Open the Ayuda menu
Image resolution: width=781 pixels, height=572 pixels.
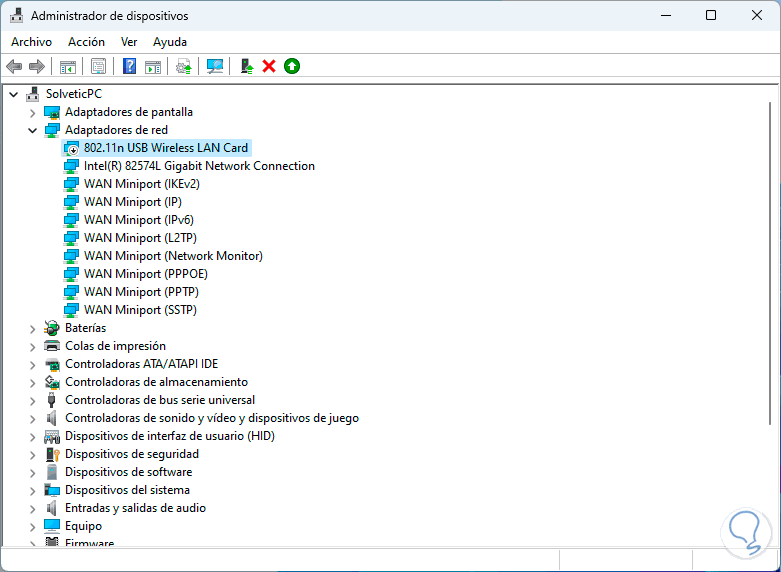click(170, 42)
